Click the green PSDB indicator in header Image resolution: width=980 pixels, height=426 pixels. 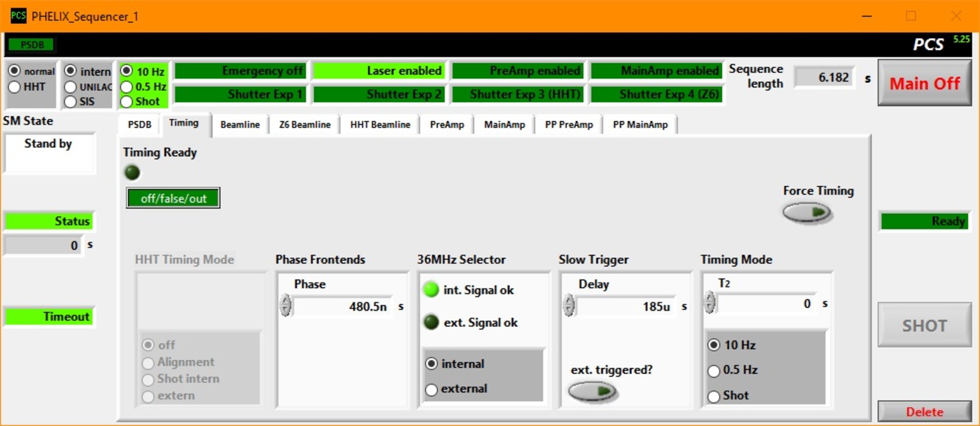(32, 45)
